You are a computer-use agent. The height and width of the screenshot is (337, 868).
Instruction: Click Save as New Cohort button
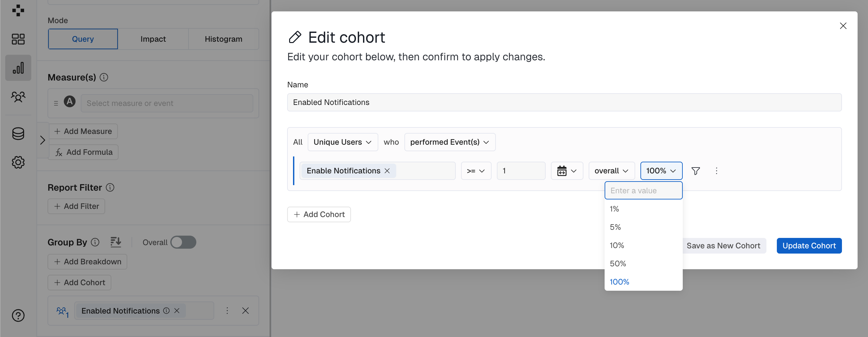pos(723,246)
